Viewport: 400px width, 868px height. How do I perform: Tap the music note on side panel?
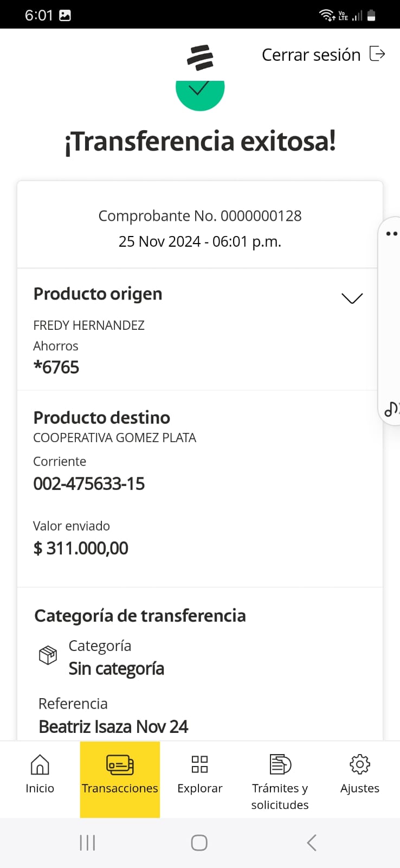coord(391,409)
